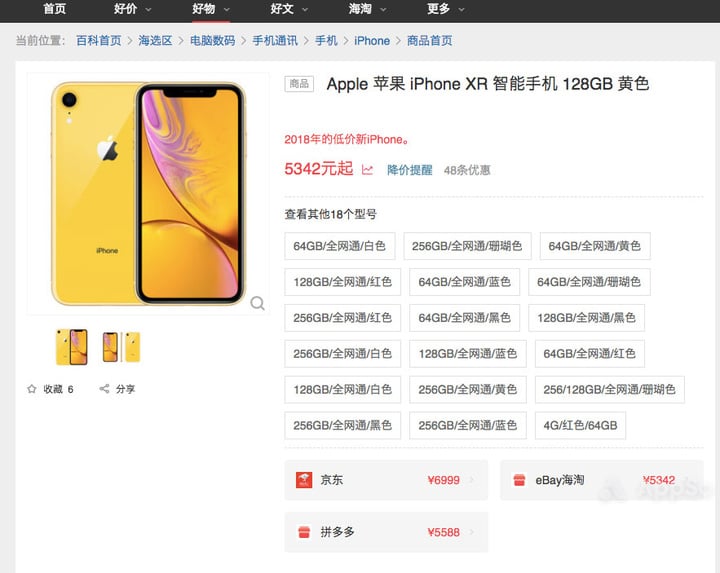Open the 京东 ¥6999 price listing
This screenshot has width=720, height=573.
click(x=386, y=480)
